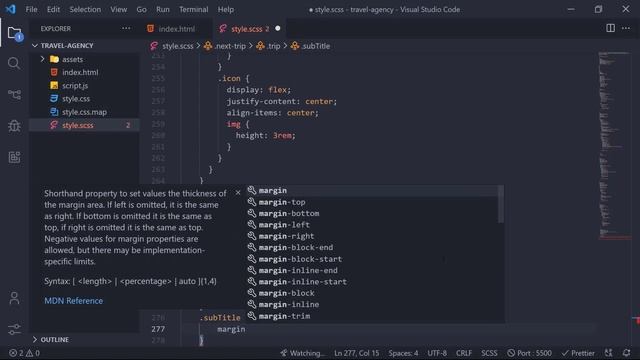The height and width of the screenshot is (360, 640).
Task: Select margin-block-end suggestion
Action: coord(371,248)
